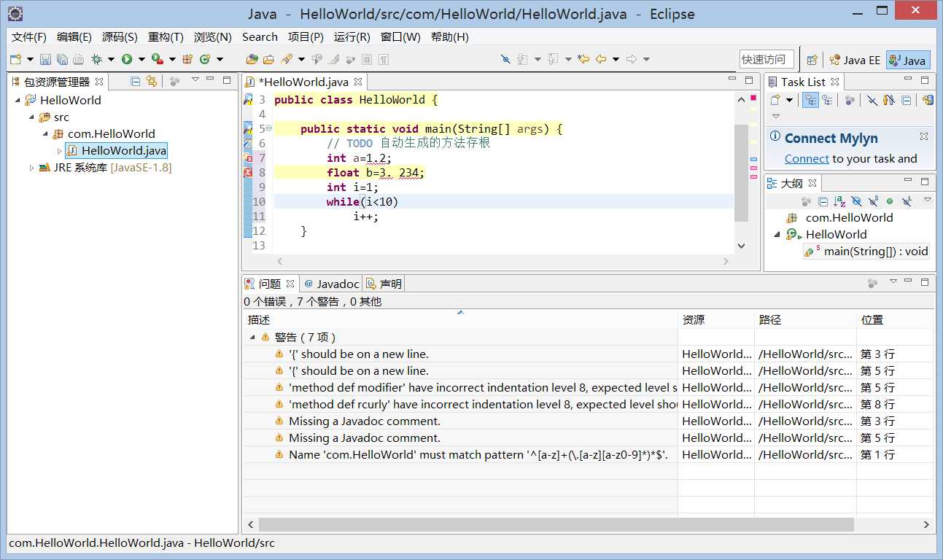Click the New Task icon in Task List
This screenshot has width=943, height=560.
776,100
